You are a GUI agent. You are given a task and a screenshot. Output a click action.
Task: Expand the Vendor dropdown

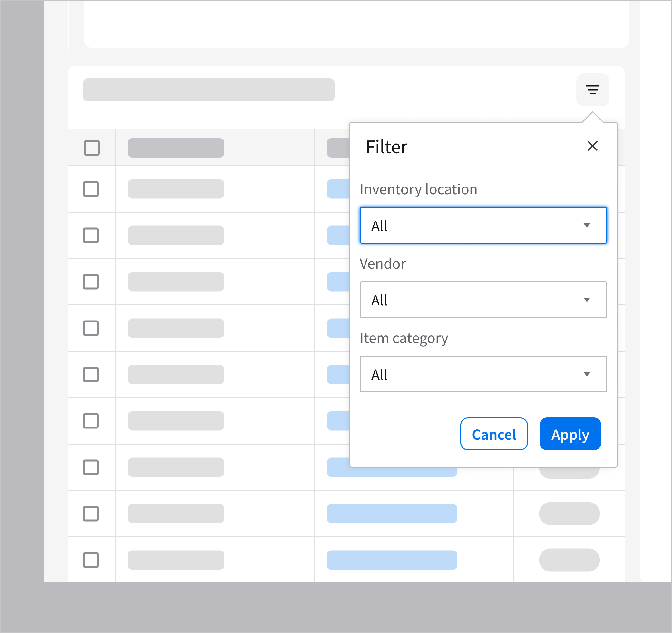point(483,300)
